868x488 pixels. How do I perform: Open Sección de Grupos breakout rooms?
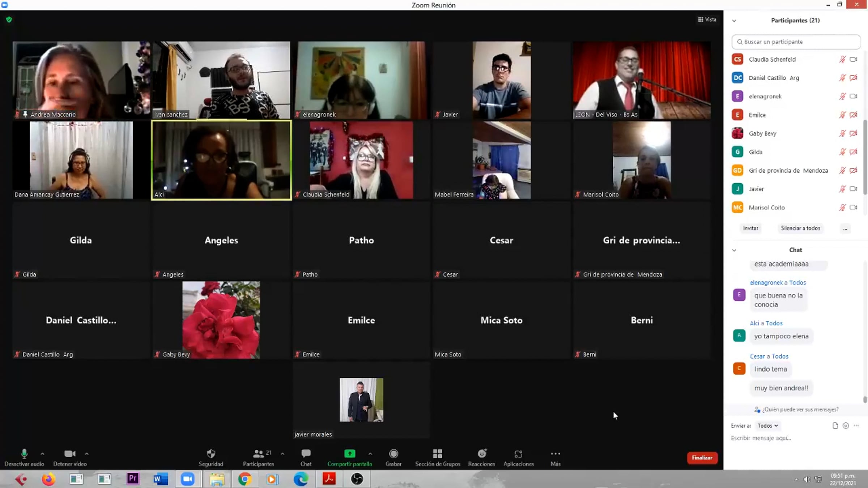(437, 454)
